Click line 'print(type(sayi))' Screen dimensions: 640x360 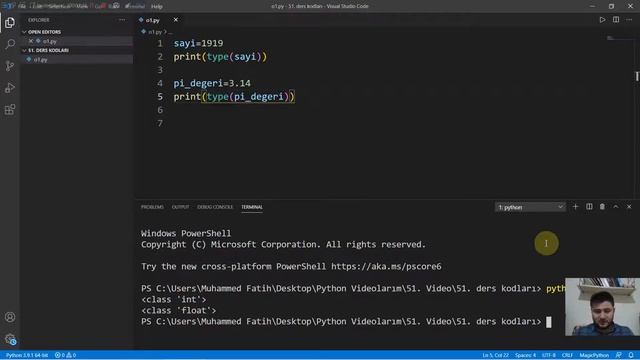tap(220, 57)
